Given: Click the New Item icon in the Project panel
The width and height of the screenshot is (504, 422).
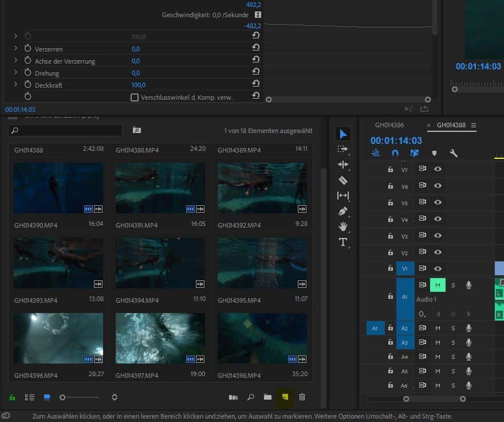Looking at the screenshot, I should 285,397.
